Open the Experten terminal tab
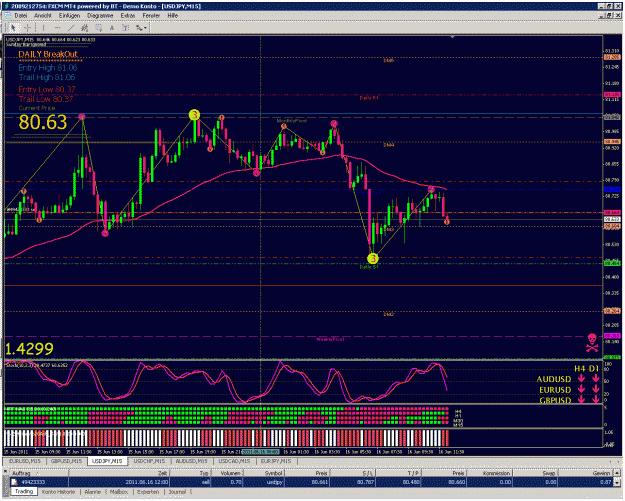 [148, 492]
